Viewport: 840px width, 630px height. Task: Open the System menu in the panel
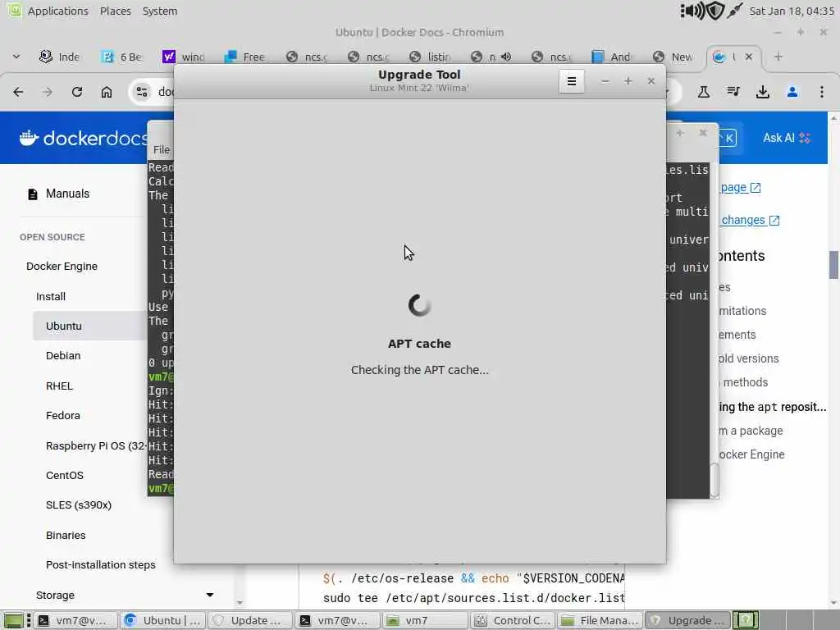160,11
